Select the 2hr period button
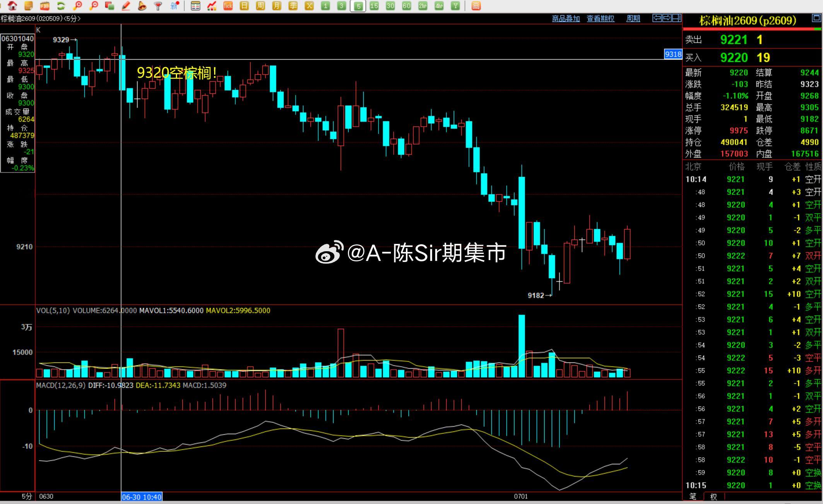Image resolution: width=823 pixels, height=504 pixels. point(423,6)
